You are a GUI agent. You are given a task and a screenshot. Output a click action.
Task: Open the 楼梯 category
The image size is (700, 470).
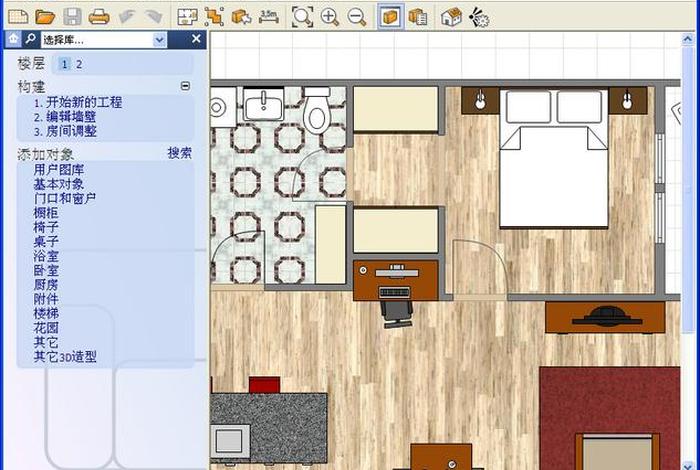pos(46,313)
